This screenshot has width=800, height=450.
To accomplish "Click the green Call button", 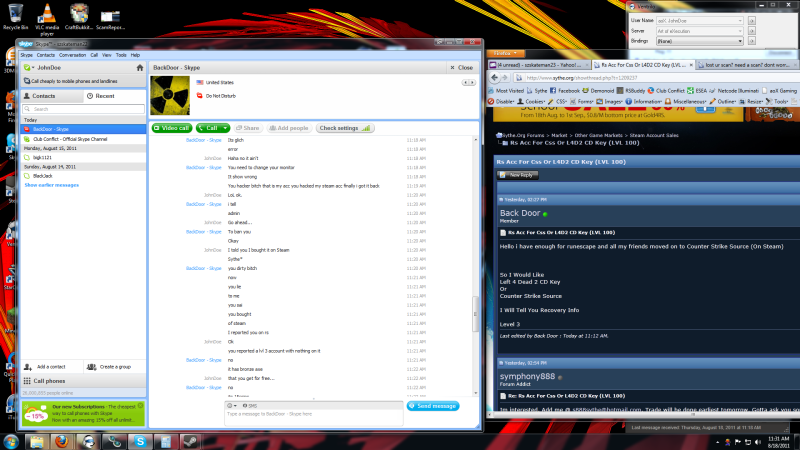I will (x=209, y=128).
